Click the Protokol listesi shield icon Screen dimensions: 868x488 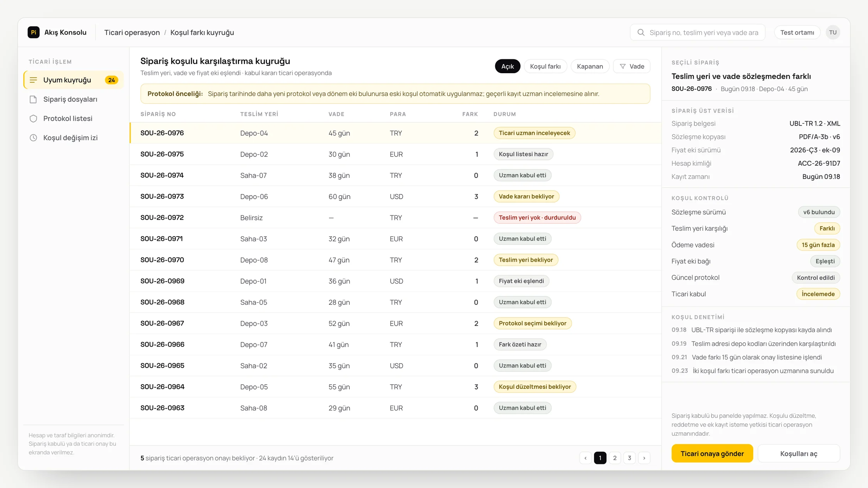(33, 119)
